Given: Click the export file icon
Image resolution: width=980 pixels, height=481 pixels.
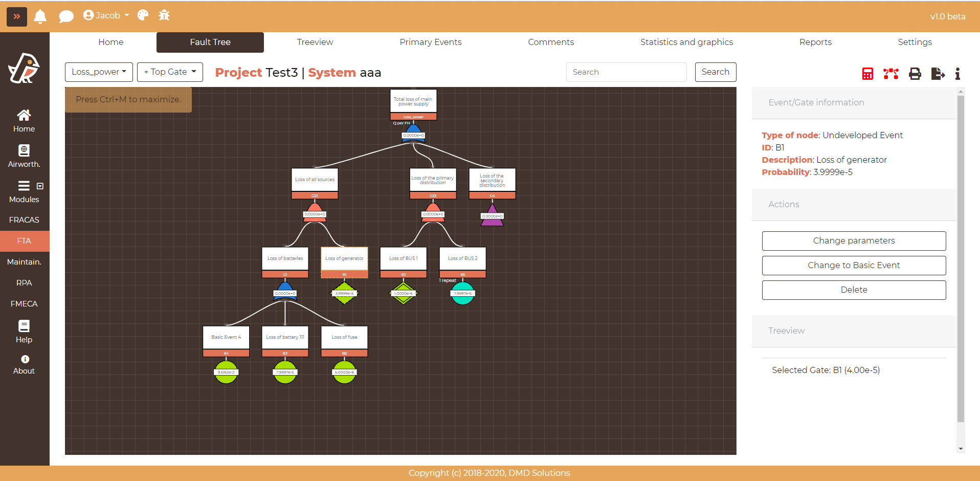Looking at the screenshot, I should [x=938, y=74].
